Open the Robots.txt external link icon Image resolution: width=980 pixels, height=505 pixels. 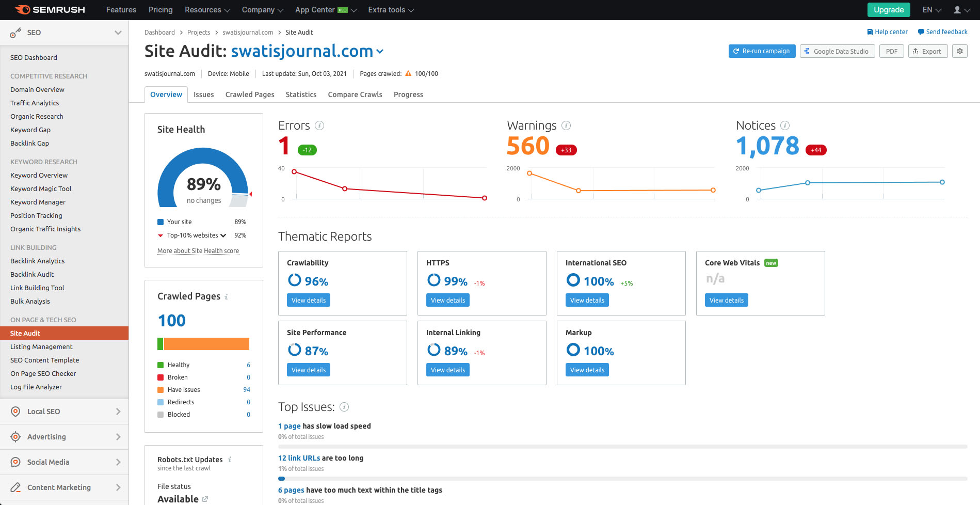pos(205,499)
